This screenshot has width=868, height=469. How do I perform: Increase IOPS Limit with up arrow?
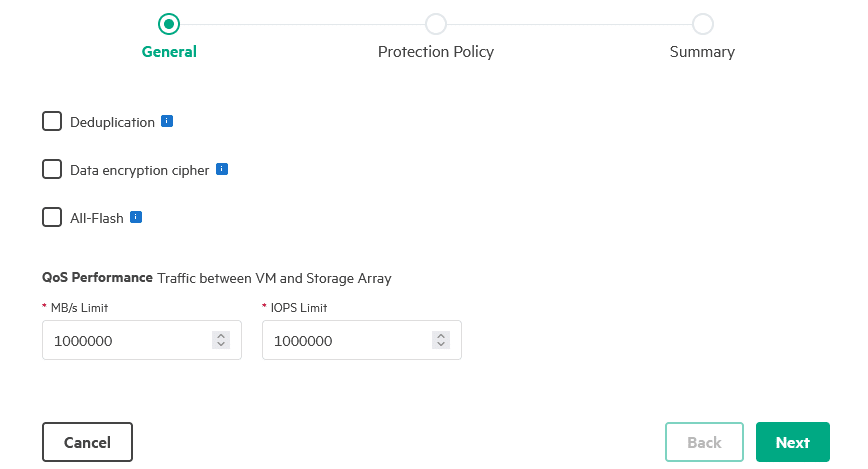point(441,336)
